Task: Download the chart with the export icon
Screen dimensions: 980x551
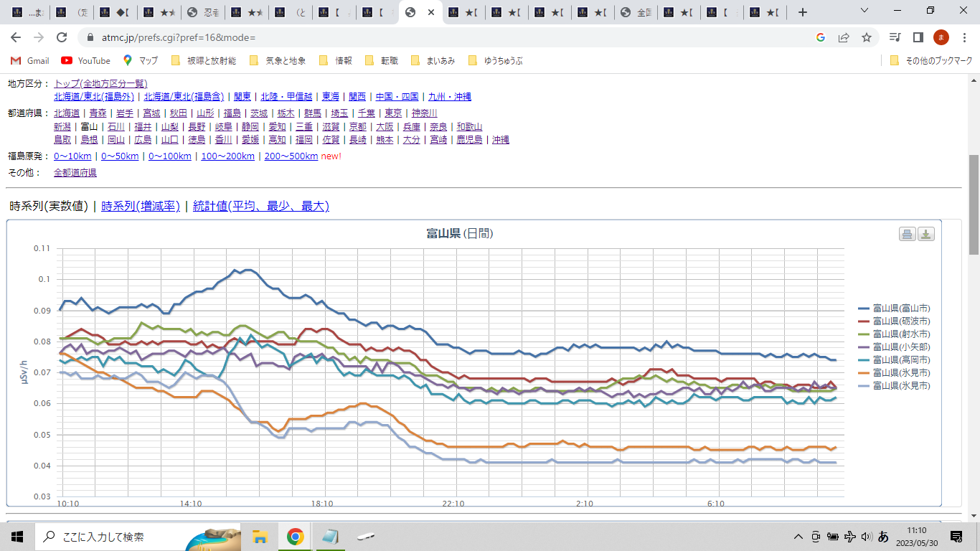Action: point(926,234)
